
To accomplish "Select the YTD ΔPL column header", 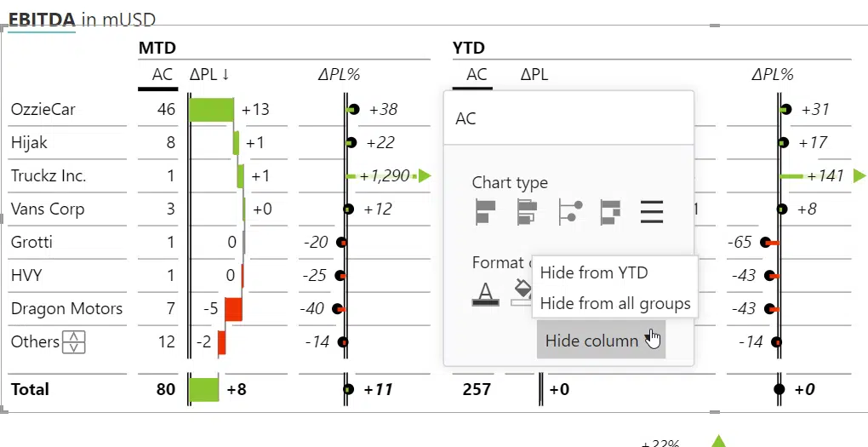I will click(x=534, y=75).
